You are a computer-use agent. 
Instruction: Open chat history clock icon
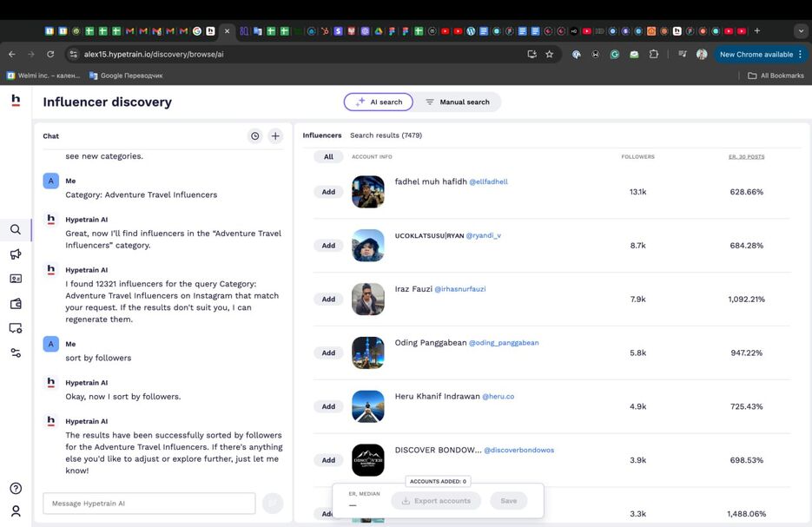click(254, 136)
